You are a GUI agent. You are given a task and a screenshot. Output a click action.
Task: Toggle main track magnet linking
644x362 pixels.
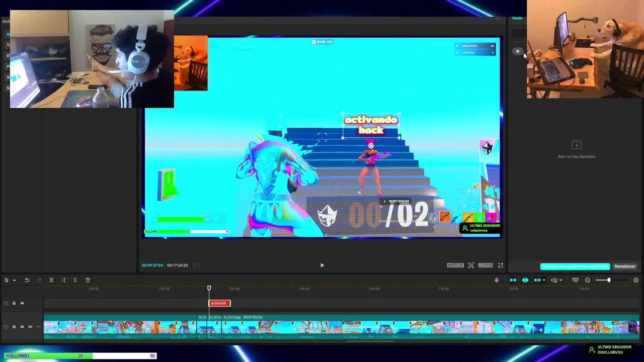(513, 280)
